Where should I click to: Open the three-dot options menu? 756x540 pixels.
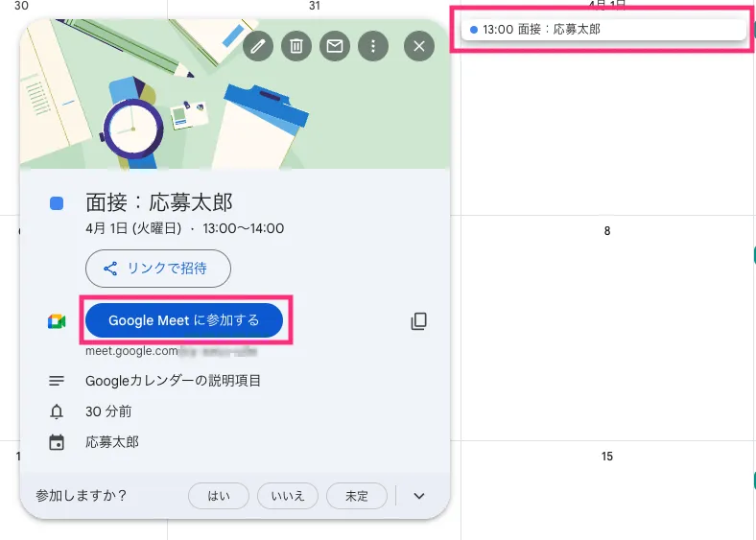(x=373, y=45)
